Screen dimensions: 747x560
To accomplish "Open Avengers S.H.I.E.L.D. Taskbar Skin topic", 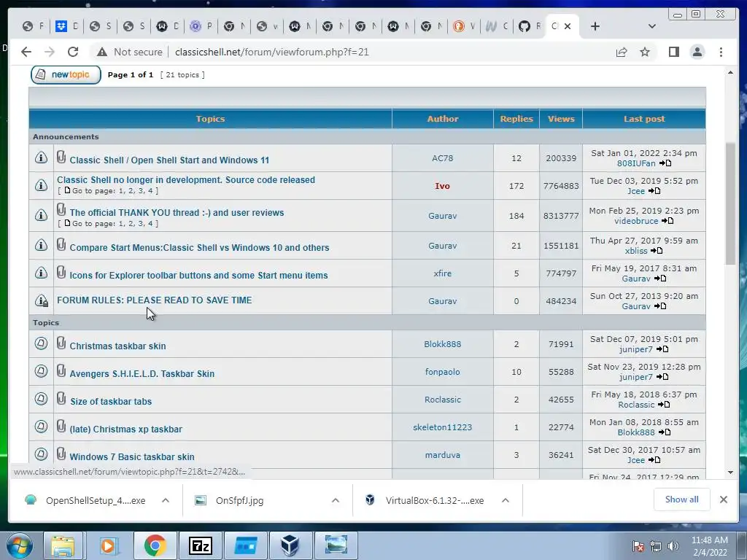I will 142,374.
